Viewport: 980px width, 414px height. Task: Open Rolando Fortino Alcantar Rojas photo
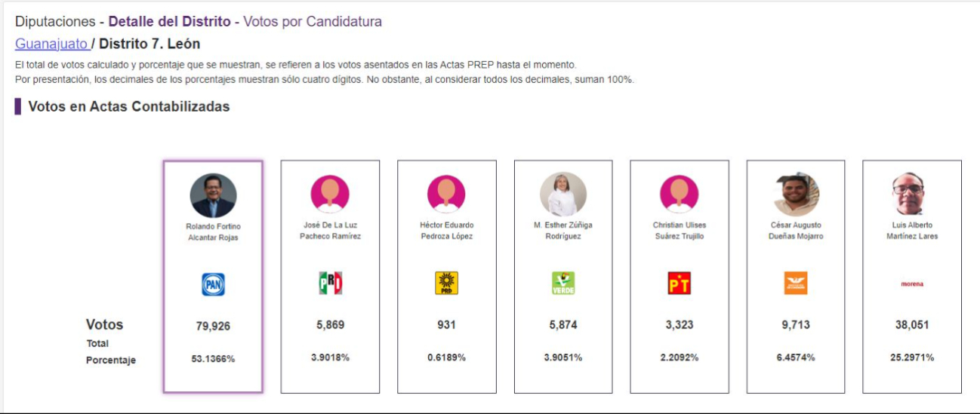pyautogui.click(x=213, y=195)
